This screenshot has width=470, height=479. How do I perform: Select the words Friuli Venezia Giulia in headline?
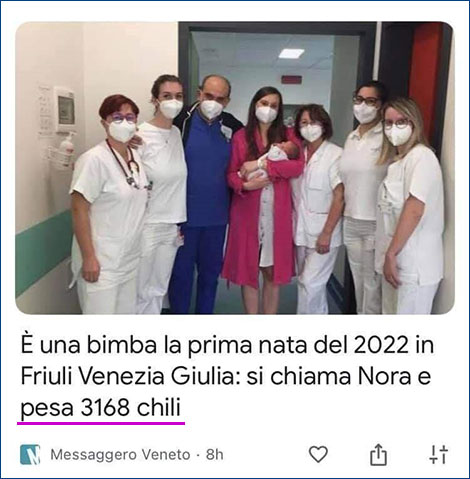tap(130, 377)
